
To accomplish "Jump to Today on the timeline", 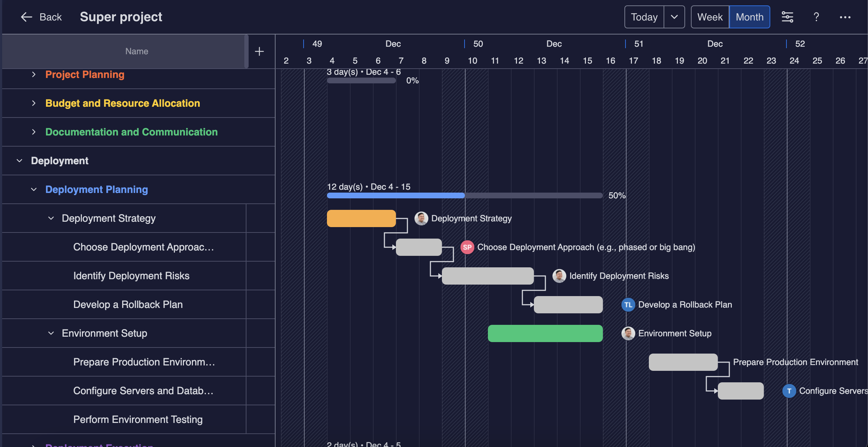I will coord(644,17).
